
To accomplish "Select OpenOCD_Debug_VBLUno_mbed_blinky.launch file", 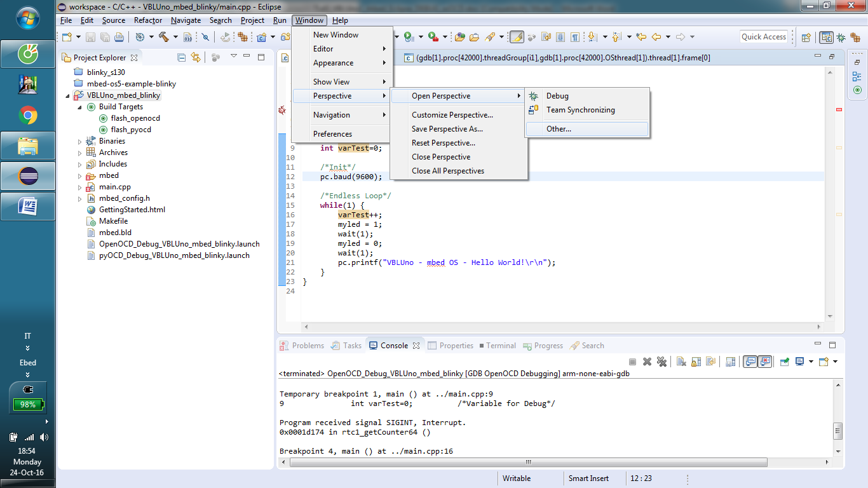I will 174,244.
